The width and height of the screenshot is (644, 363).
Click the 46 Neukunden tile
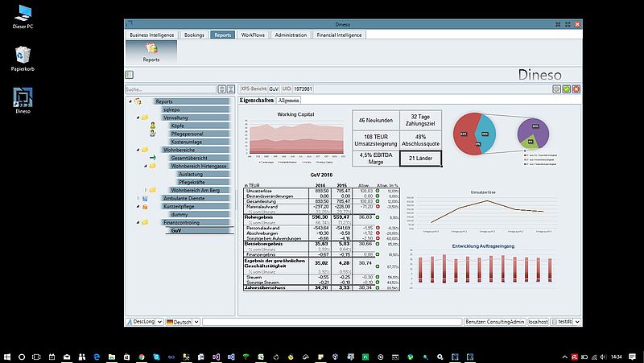click(x=375, y=120)
